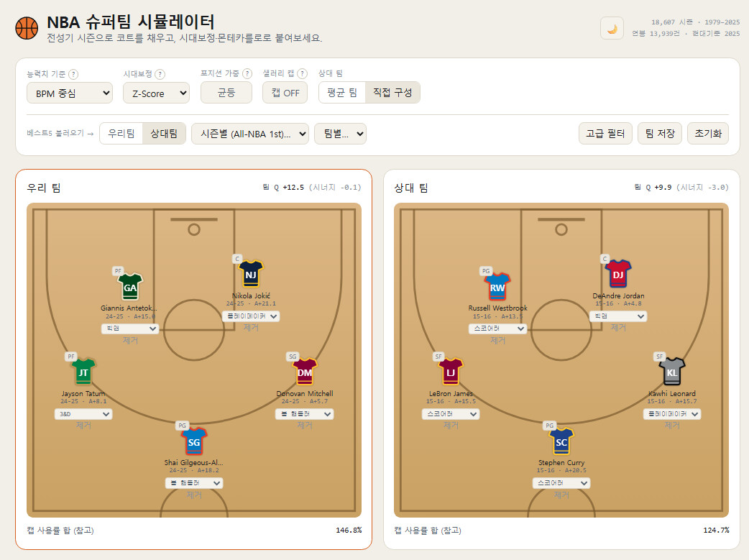The height and width of the screenshot is (560, 749).
Task: Select 직접 구성 opponent option
Action: [x=392, y=93]
